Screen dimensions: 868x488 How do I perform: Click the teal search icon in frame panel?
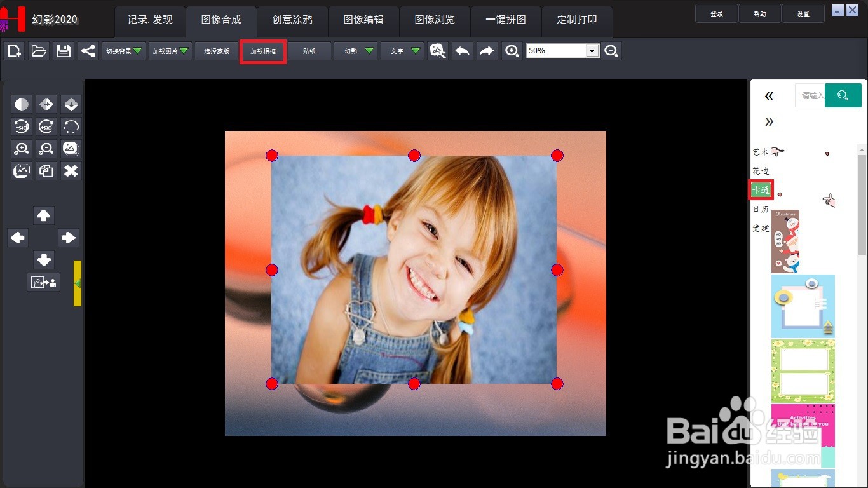tap(843, 95)
